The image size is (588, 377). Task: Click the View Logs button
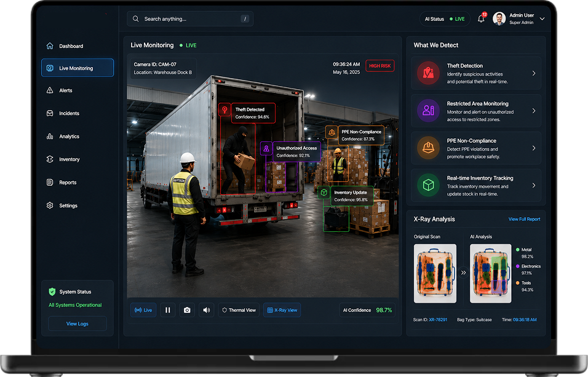point(77,323)
